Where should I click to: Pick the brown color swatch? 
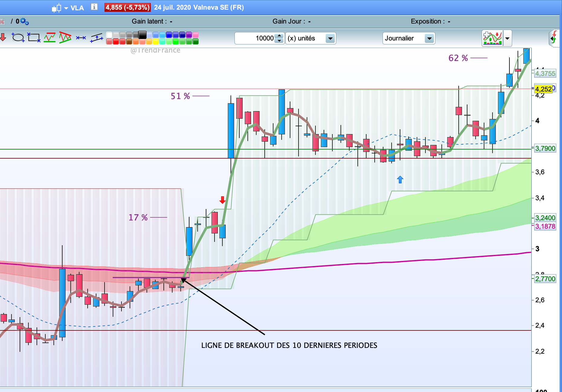coord(129,41)
